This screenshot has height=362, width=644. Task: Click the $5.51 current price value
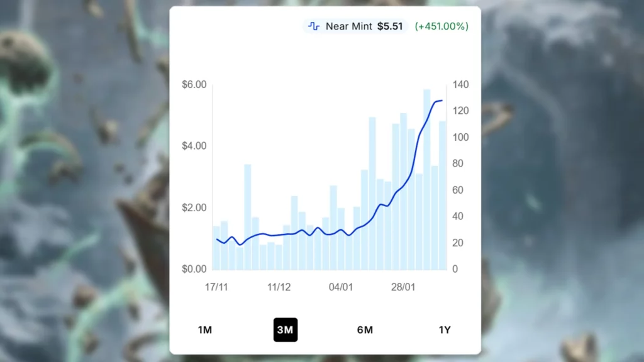pos(390,26)
